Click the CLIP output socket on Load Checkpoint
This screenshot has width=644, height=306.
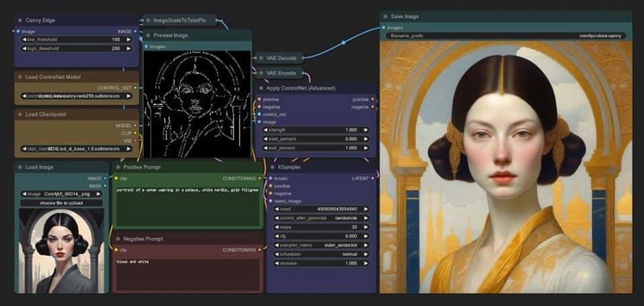135,133
